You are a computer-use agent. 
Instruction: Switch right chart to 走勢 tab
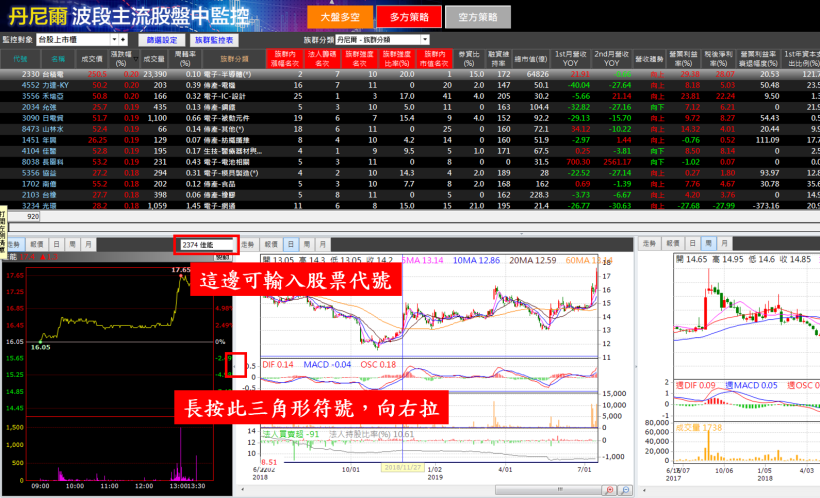click(x=650, y=243)
